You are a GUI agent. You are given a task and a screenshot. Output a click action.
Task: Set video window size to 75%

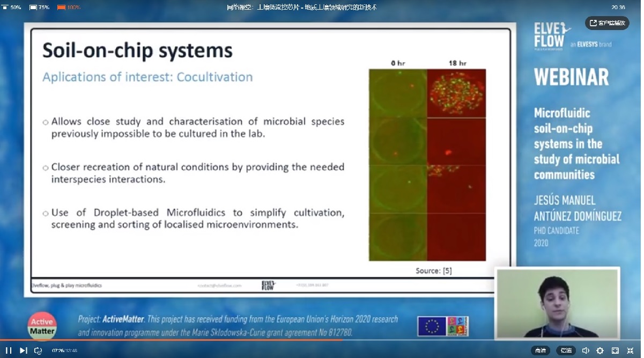pyautogui.click(x=40, y=8)
